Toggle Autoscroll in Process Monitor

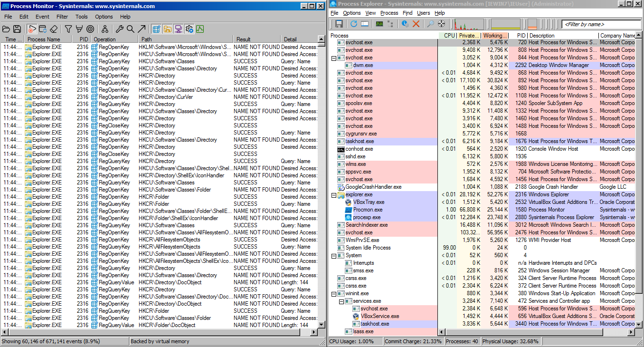click(x=43, y=29)
